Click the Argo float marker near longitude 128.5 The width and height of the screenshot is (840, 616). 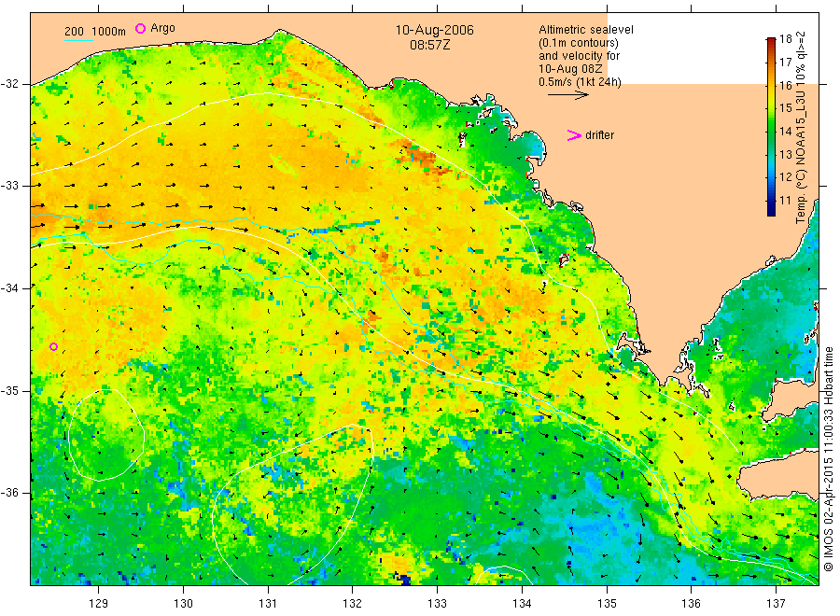click(53, 346)
